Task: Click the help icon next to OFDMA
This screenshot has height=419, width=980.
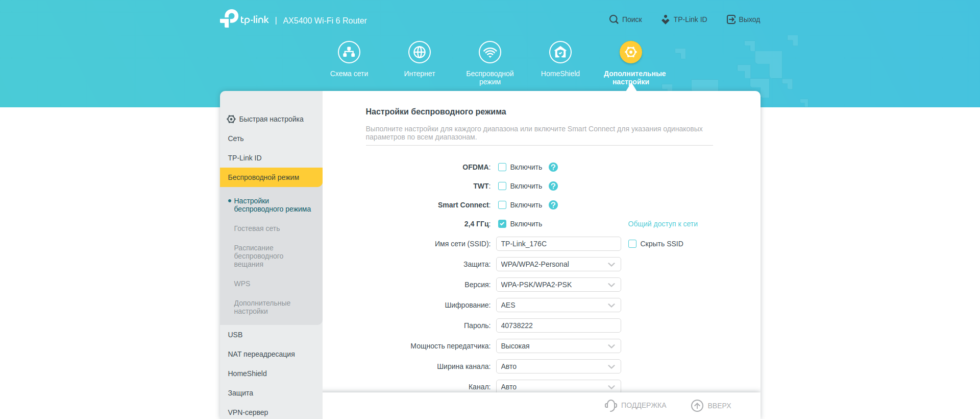Action: [x=553, y=167]
